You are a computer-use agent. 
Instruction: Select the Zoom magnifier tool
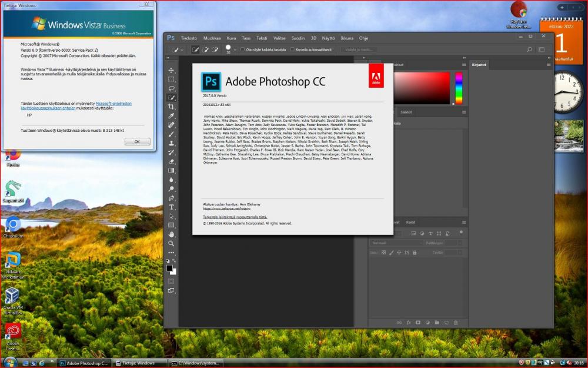click(x=172, y=243)
